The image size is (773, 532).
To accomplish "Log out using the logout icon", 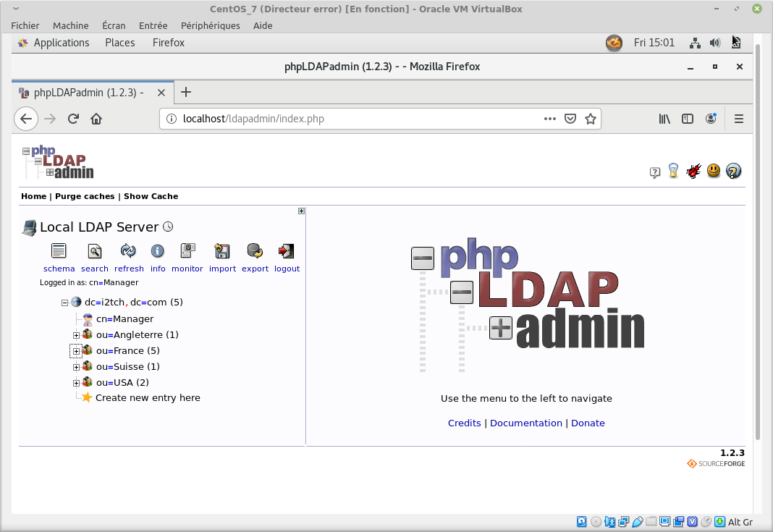I will 287,252.
